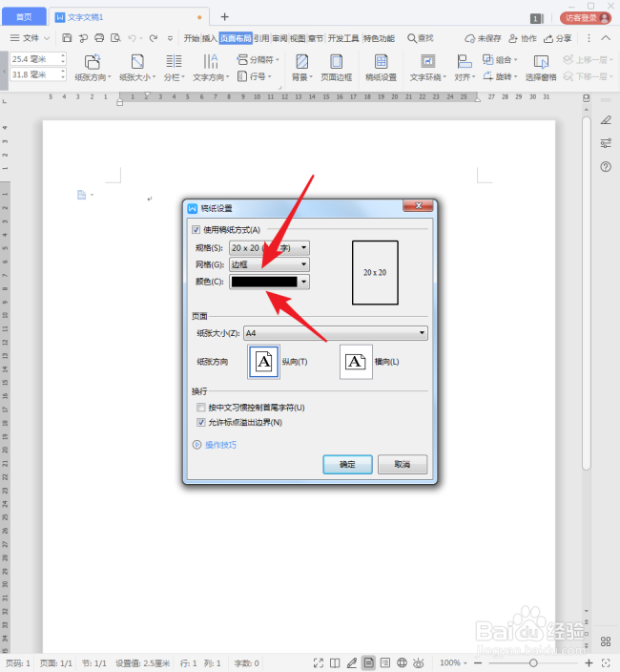This screenshot has width=620, height=672.
Task: Click the 25.4 毫米 margin input field
Action: (x=38, y=59)
